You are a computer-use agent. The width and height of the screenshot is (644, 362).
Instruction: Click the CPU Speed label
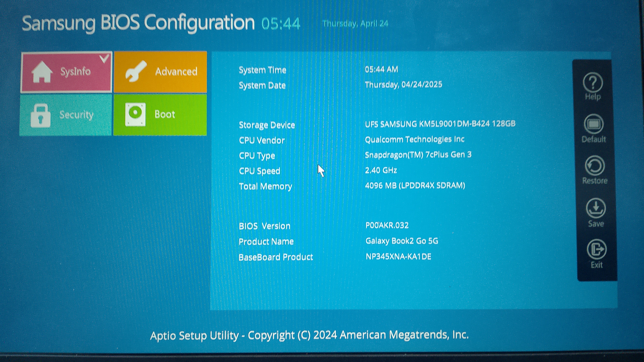click(x=259, y=171)
